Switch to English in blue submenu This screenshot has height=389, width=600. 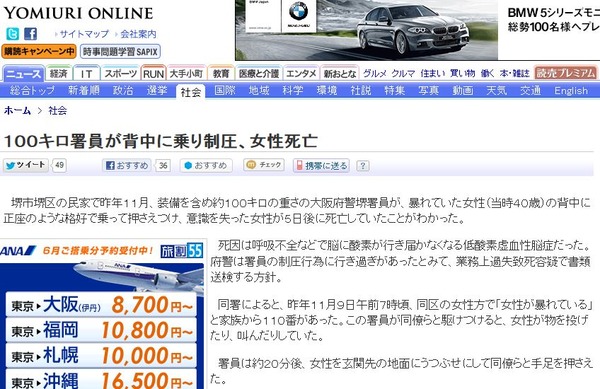tap(571, 91)
